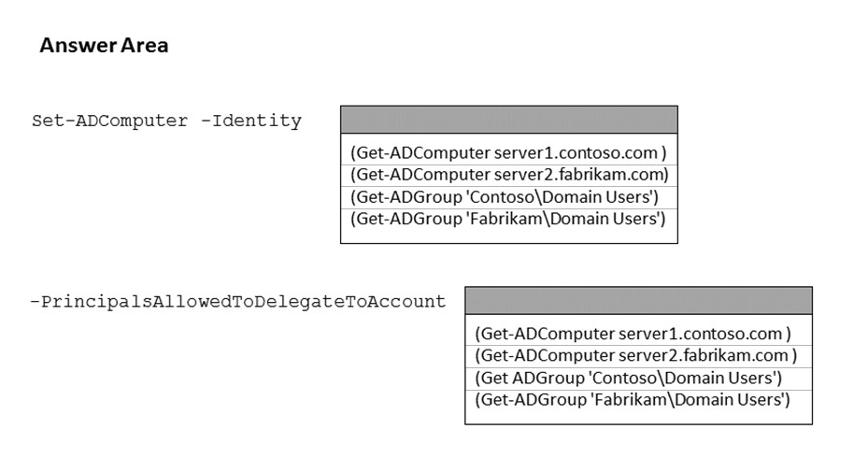Click the -Identity parameter text
Screen dimensions: 868x472
251,122
